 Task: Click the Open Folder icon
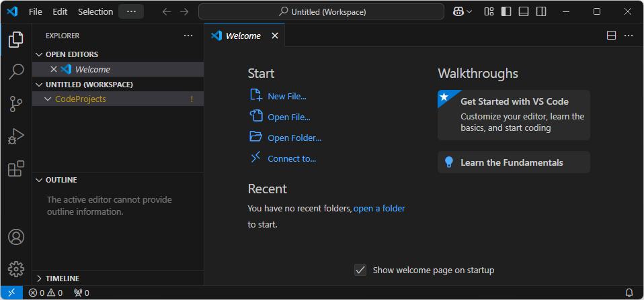coord(256,136)
